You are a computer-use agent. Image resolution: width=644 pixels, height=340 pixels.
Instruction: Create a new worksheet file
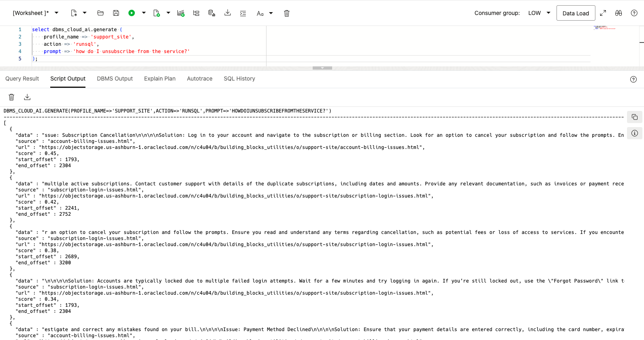pos(74,13)
